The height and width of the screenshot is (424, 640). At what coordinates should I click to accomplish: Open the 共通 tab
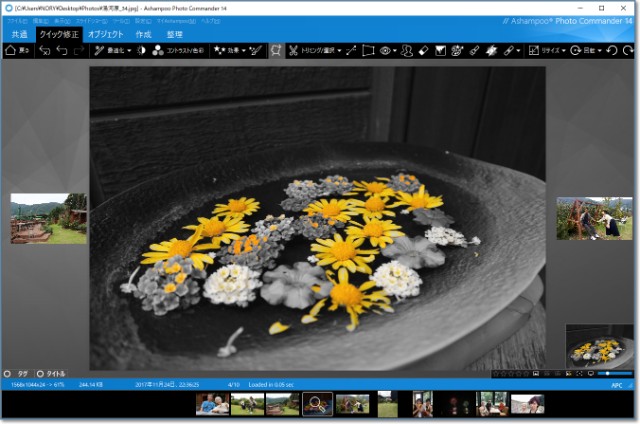[20, 34]
